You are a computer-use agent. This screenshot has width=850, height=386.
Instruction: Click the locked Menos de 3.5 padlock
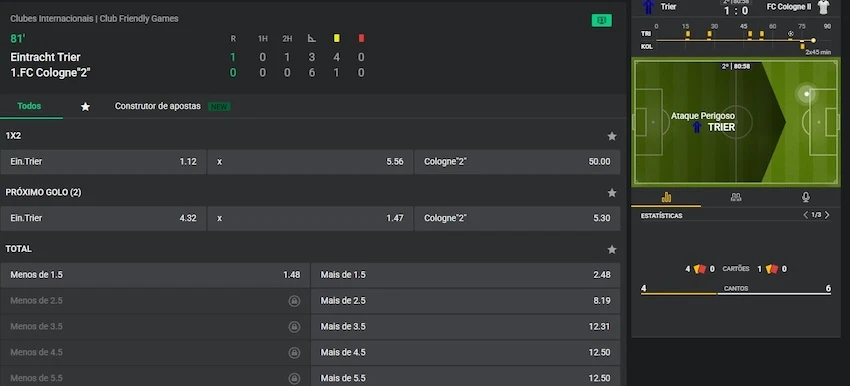tap(294, 327)
